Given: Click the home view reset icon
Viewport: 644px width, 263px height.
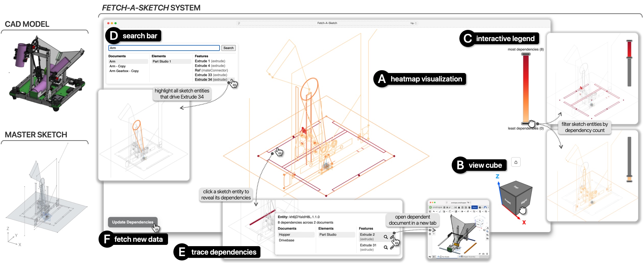Looking at the screenshot, I should [516, 162].
